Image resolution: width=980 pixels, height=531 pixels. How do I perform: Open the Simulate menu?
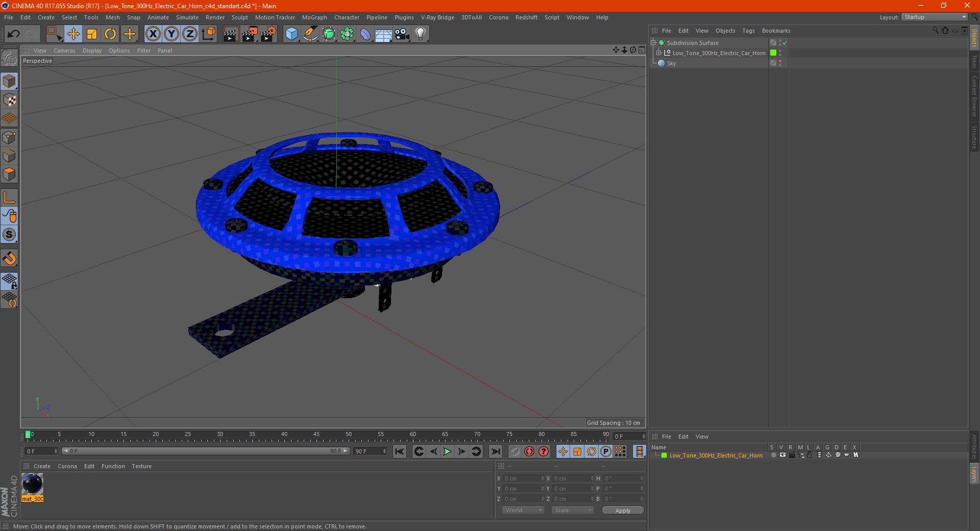[187, 17]
